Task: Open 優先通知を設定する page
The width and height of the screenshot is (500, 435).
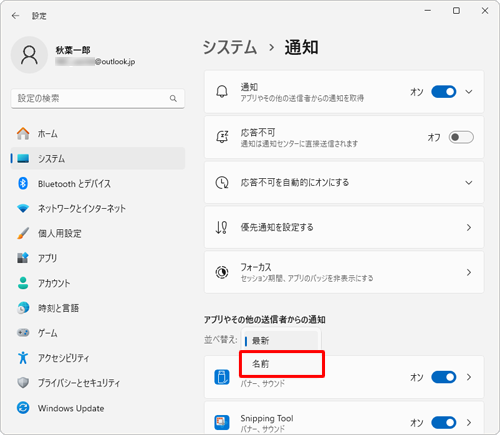Action: click(x=344, y=227)
